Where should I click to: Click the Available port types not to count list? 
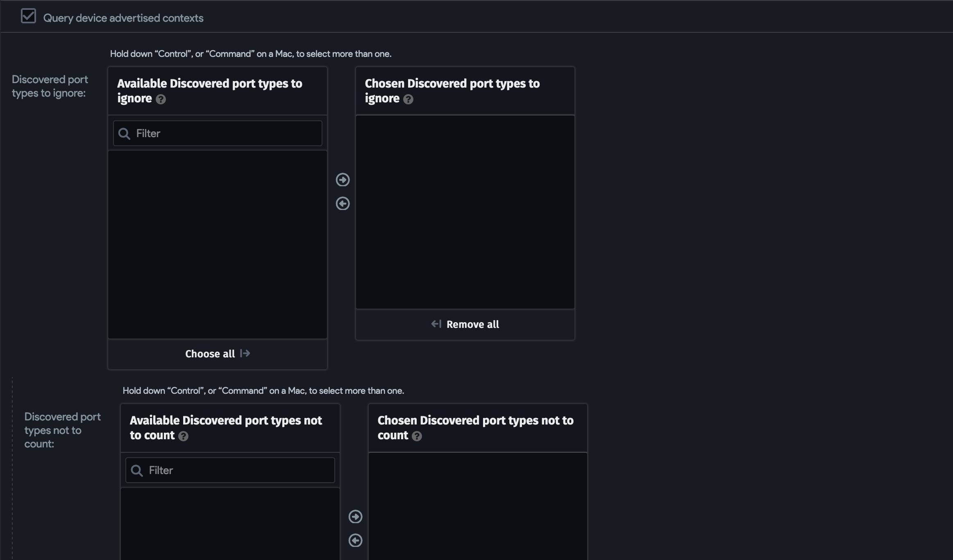coord(230,524)
